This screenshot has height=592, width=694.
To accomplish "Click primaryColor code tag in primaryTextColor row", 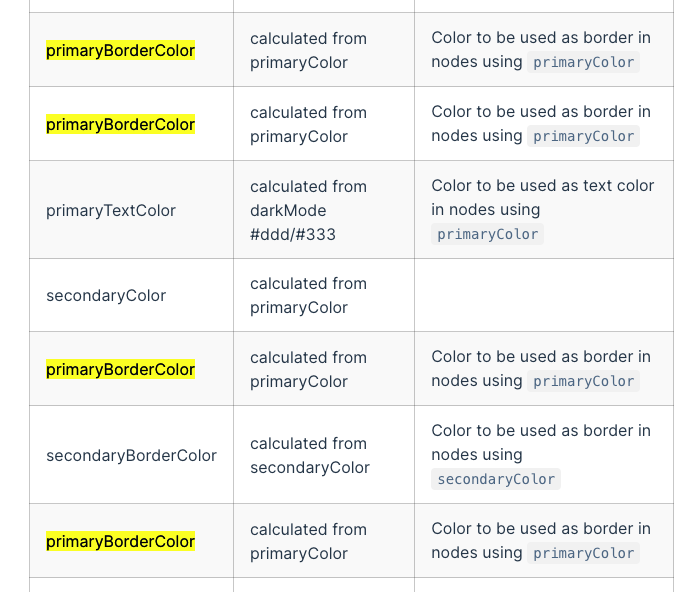I will [x=488, y=234].
